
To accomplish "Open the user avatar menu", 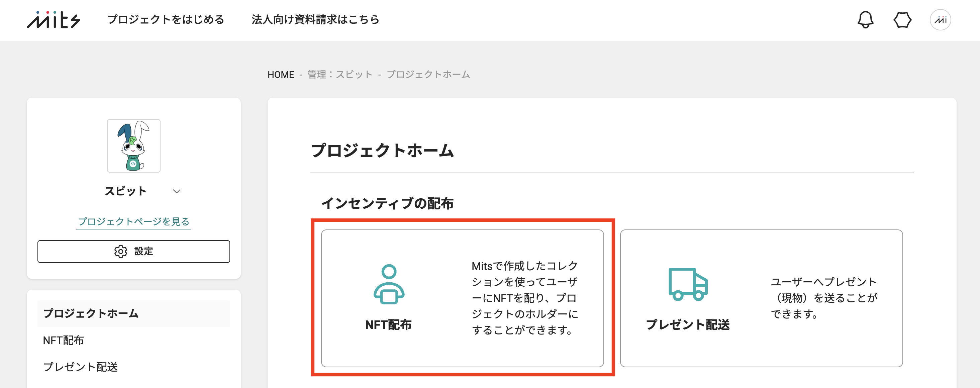I will click(940, 20).
